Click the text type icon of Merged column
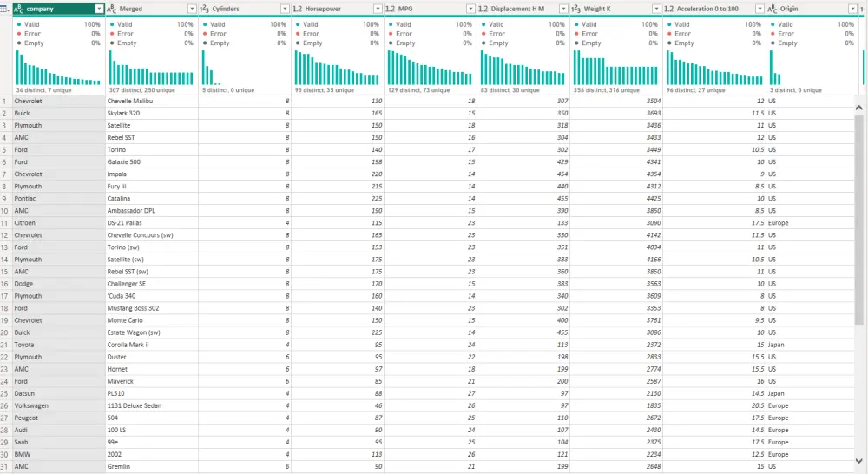868x474 pixels. pos(111,9)
